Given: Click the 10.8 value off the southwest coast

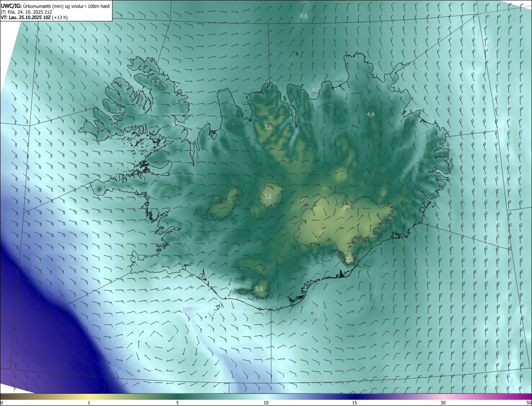Looking at the screenshot, I should tap(187, 309).
